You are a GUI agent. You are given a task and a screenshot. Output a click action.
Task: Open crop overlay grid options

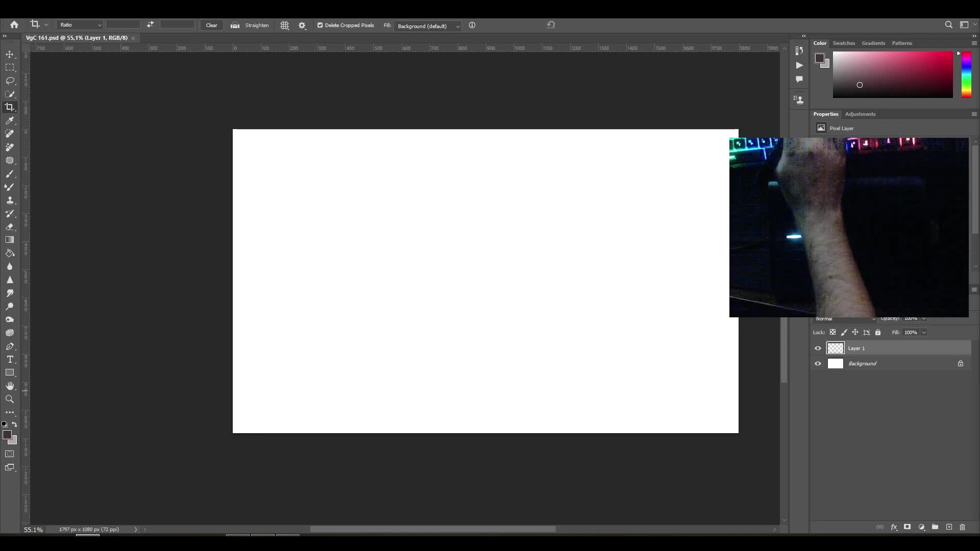[285, 25]
